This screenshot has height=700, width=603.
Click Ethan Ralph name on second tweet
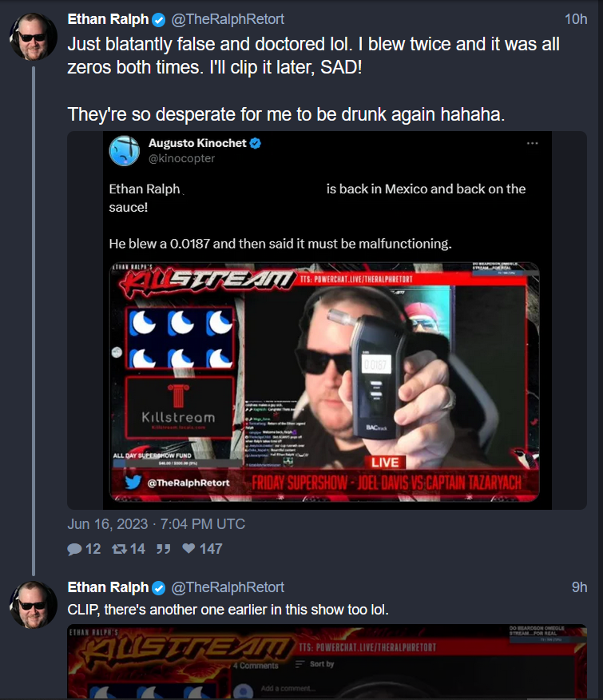click(x=108, y=587)
